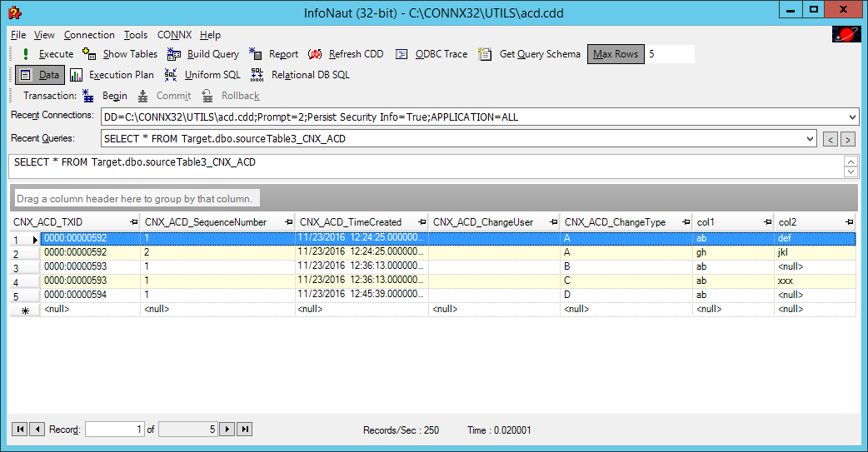Go to the last record
The width and height of the screenshot is (868, 452).
point(245,430)
